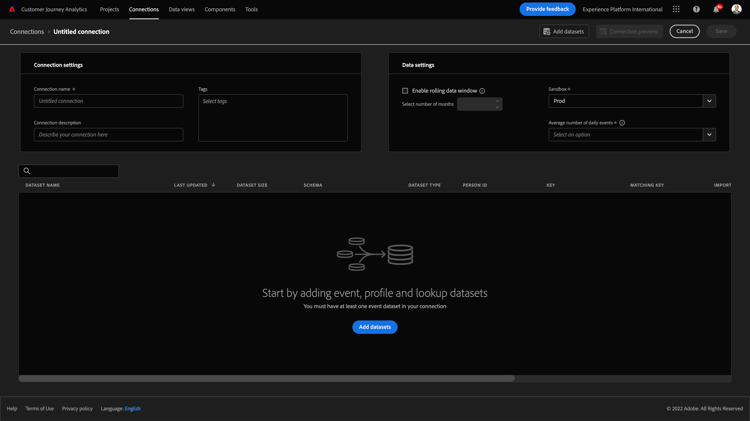Click the Connection preview button
This screenshot has width=750, height=421.
point(629,32)
